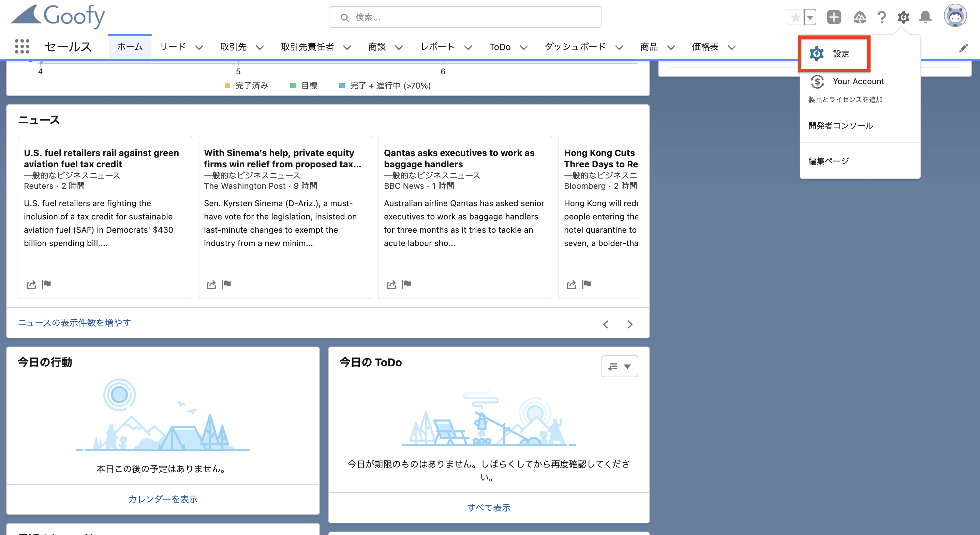Open the Qantas baggage handlers article

point(459,158)
